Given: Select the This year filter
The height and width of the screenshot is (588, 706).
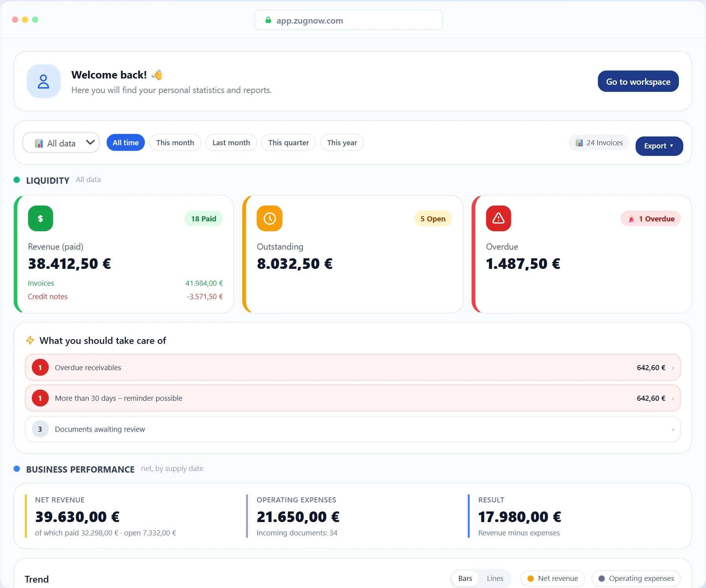Looking at the screenshot, I should [x=342, y=142].
